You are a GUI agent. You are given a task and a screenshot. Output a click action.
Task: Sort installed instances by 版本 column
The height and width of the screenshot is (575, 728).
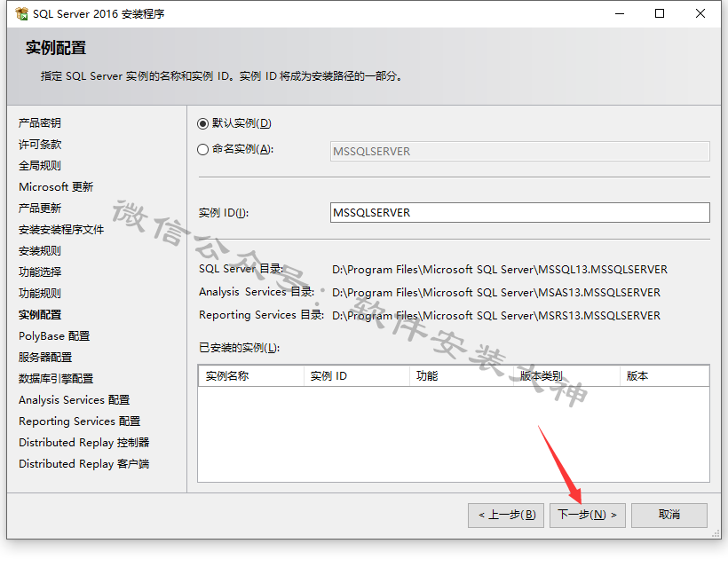point(664,376)
